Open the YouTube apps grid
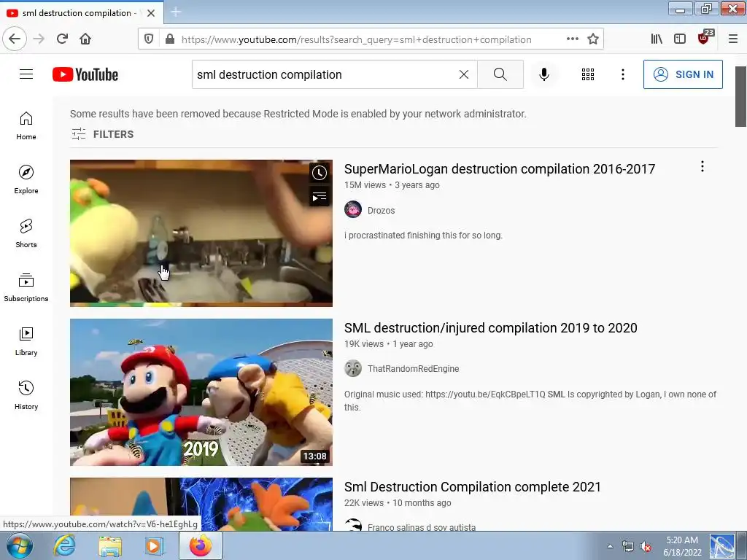Screen dimensions: 747x560 click(588, 74)
